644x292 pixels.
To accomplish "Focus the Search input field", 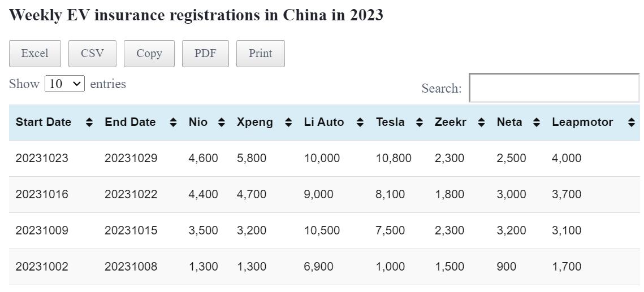I will [554, 88].
